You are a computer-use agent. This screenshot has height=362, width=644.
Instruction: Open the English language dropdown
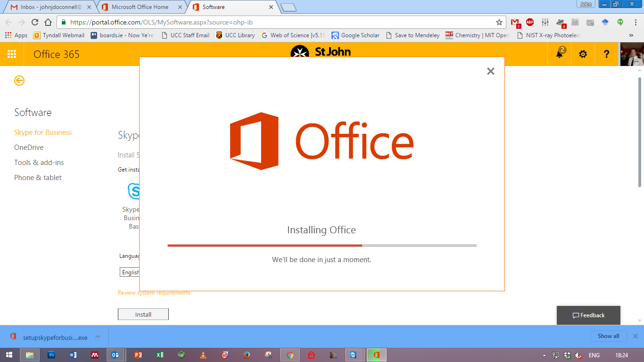point(130,272)
